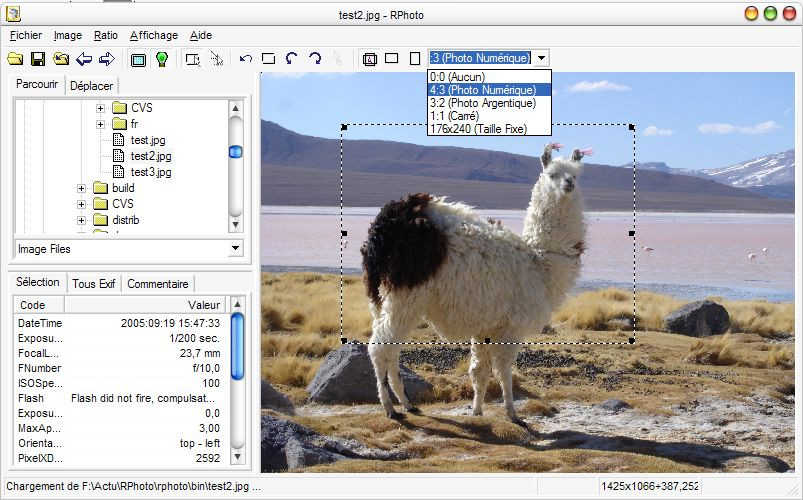Select test2.jpg in the file tree

pos(151,156)
